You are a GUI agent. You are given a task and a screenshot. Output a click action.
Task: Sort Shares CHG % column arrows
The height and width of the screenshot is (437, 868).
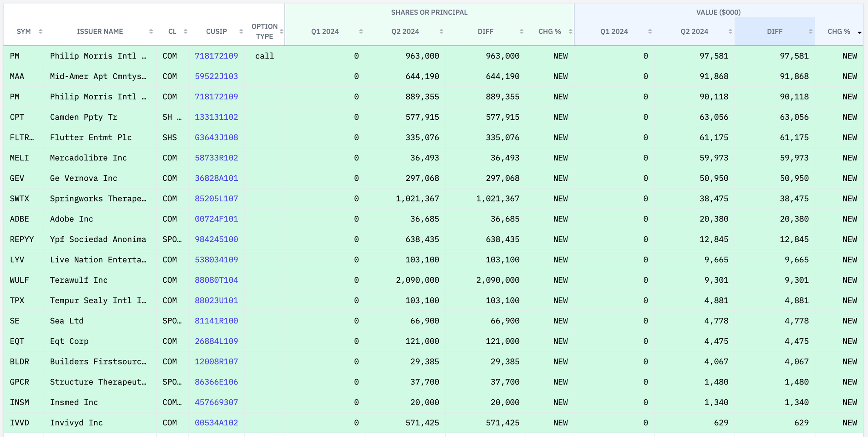pos(571,32)
